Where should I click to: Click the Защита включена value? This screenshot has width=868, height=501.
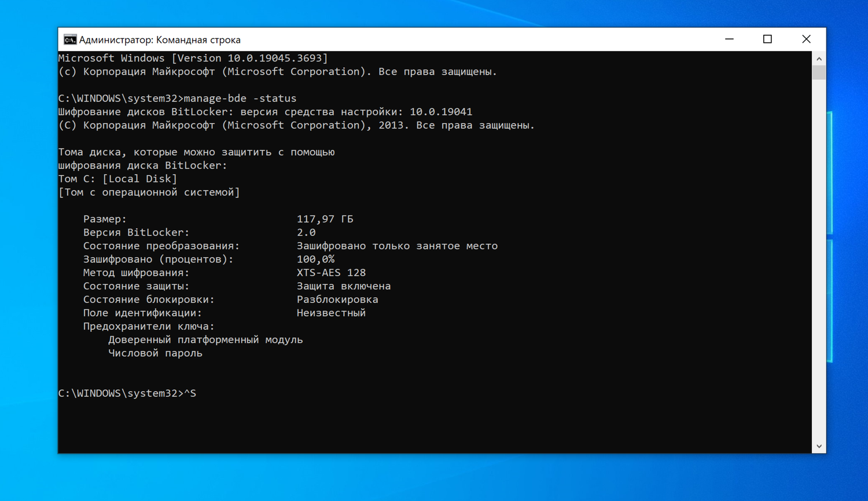click(344, 286)
